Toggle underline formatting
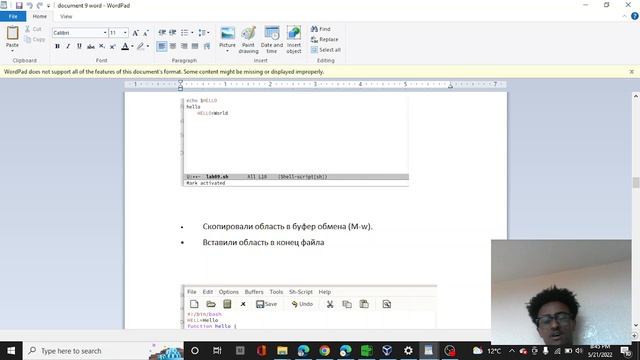This screenshot has width=640, height=360. (79, 46)
